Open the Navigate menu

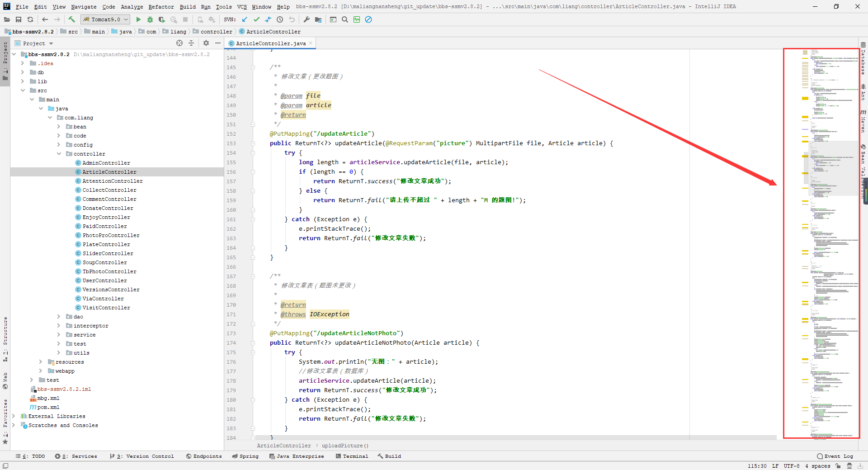click(x=84, y=7)
